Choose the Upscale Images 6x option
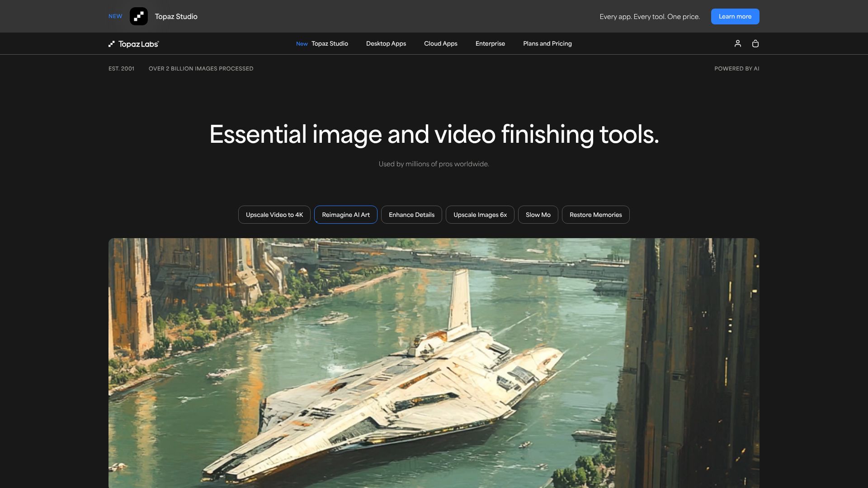 (480, 215)
